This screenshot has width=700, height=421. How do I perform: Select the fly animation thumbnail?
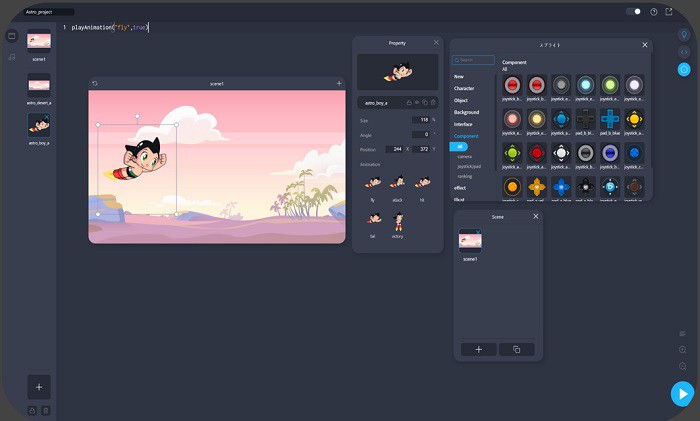pos(372,183)
